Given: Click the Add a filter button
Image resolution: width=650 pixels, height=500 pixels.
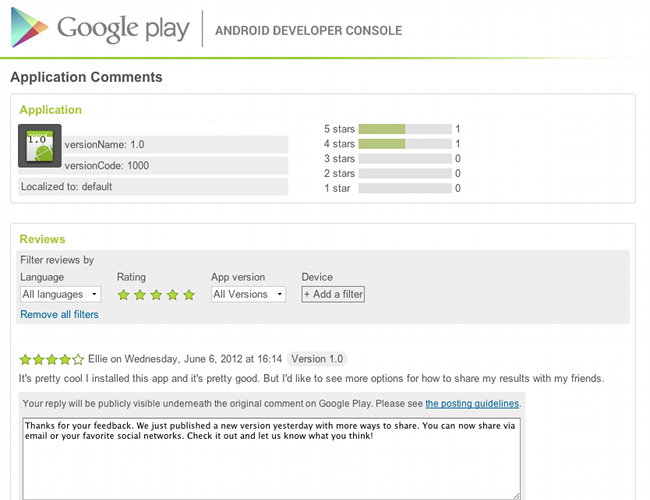Looking at the screenshot, I should (333, 294).
